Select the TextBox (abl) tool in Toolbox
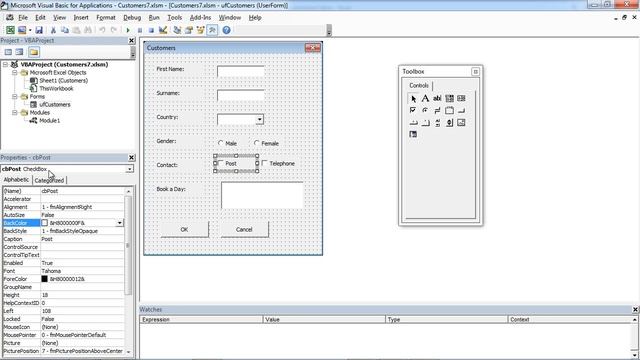Viewport: 640px width, 360px height. [437, 98]
